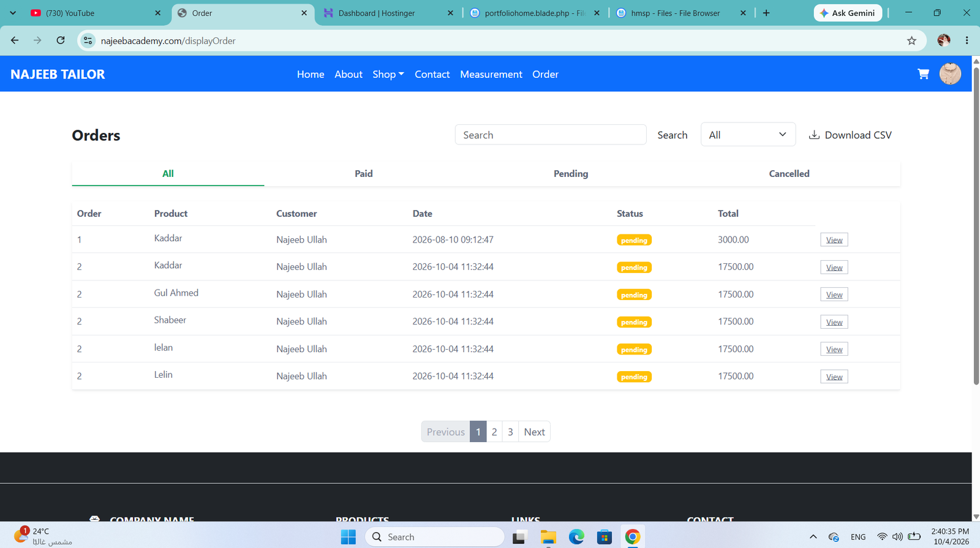
Task: Open the All status filter dropdown
Action: [x=748, y=135]
